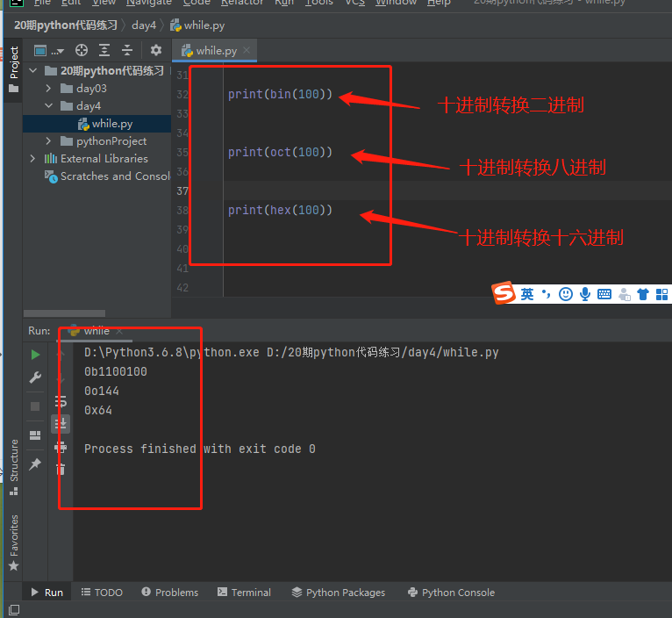Open the Refactor menu
This screenshot has width=672, height=618.
click(242, 3)
